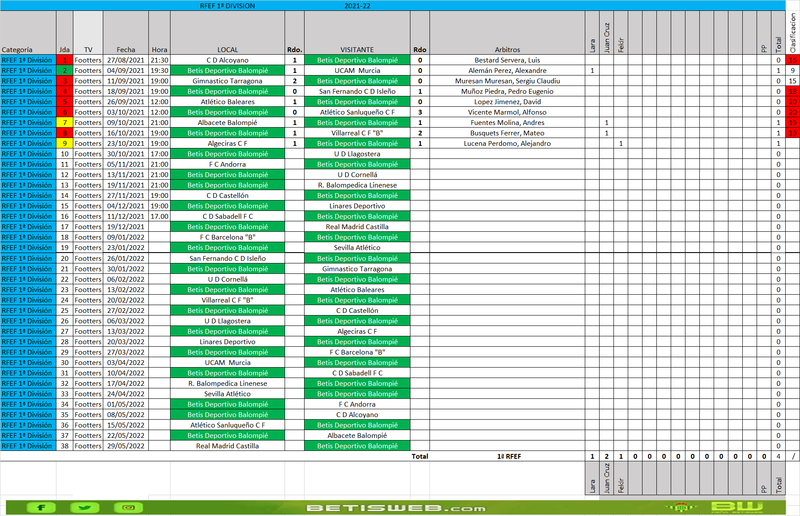This screenshot has width=800, height=516.
Task: Click the 'Jda' column header
Action: (x=64, y=33)
